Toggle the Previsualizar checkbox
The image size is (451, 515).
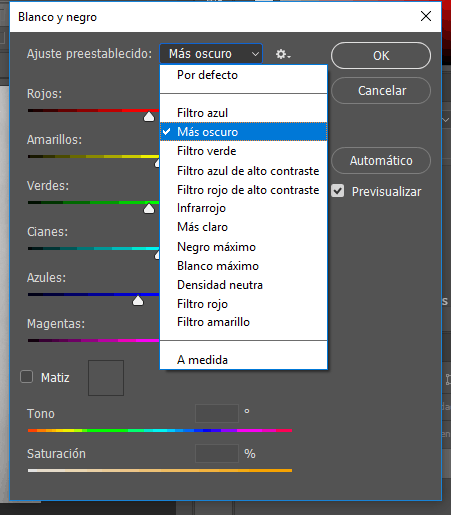(x=337, y=191)
